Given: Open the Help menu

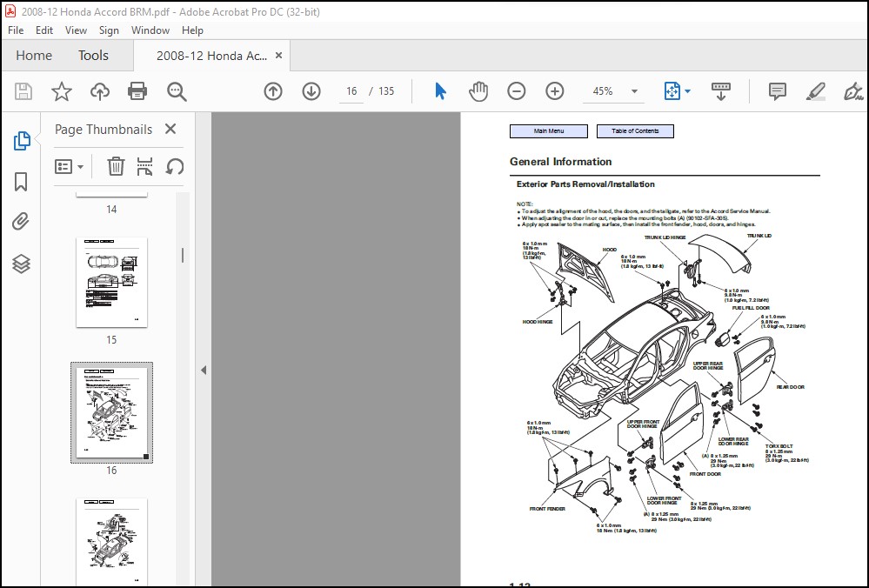Looking at the screenshot, I should (192, 30).
